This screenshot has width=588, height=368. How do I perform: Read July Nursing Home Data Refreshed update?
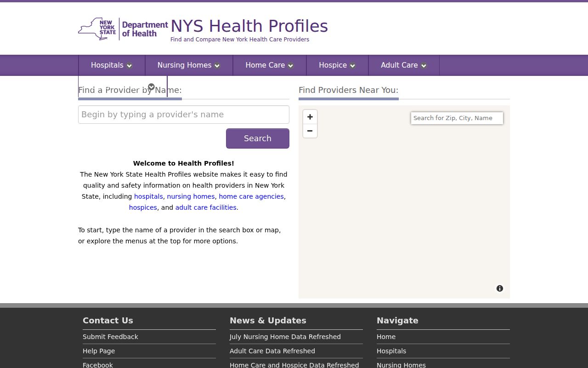(285, 337)
